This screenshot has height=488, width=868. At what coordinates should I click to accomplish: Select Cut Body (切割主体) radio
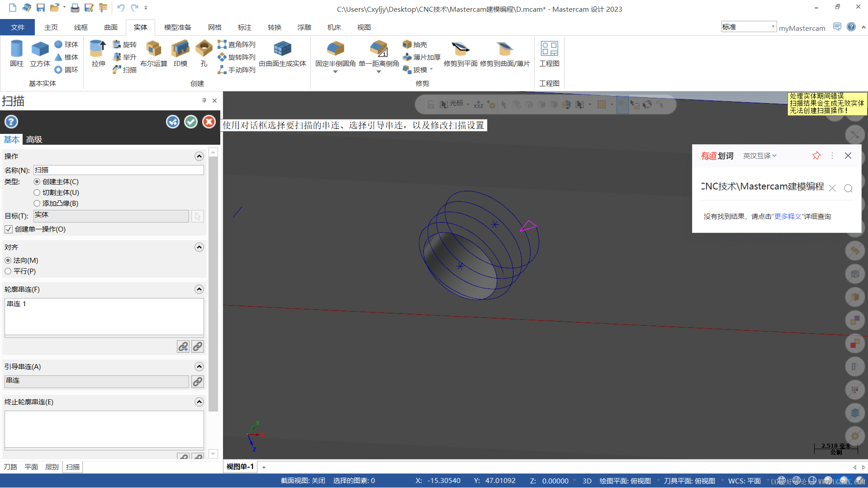click(37, 192)
